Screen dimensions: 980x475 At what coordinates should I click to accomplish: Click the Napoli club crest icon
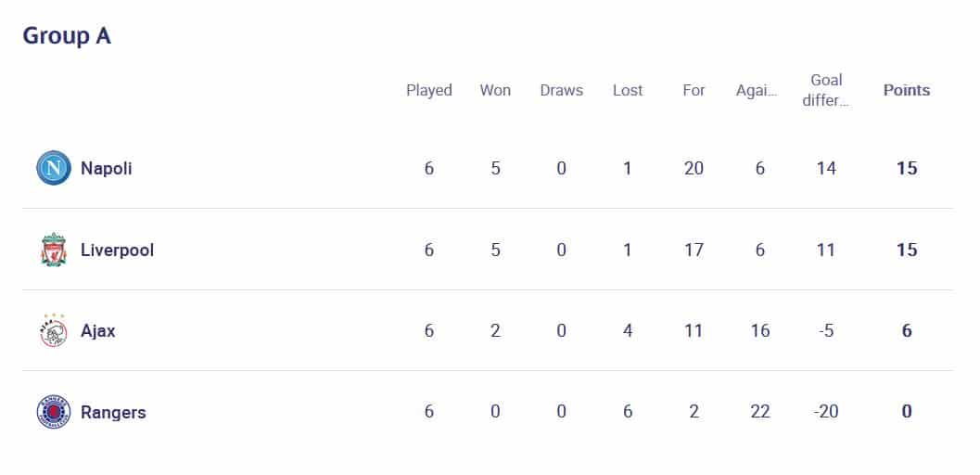click(x=54, y=168)
